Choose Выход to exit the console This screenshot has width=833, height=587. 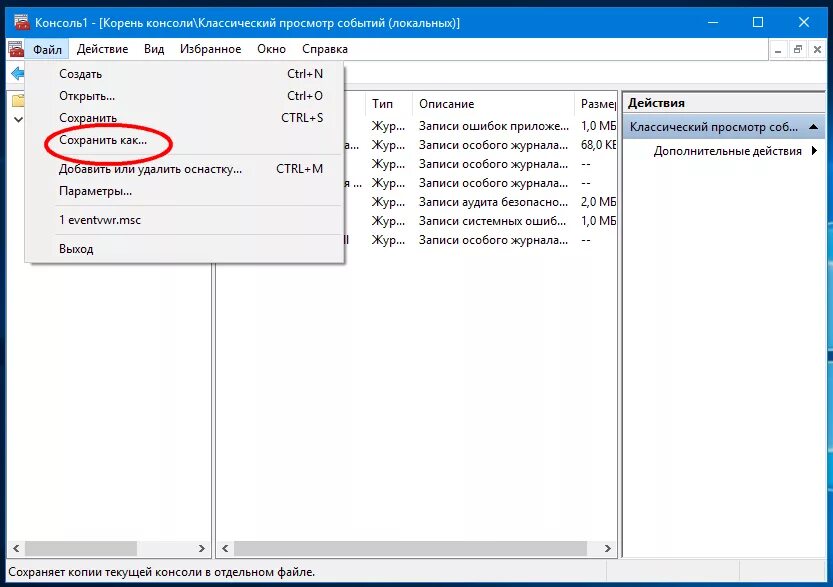[x=184, y=249]
